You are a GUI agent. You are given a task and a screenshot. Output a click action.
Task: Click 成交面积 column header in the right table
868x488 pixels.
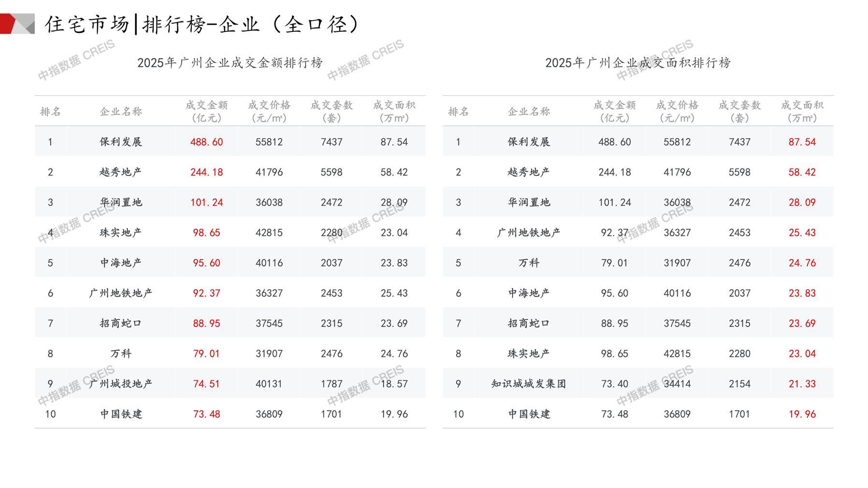(802, 111)
